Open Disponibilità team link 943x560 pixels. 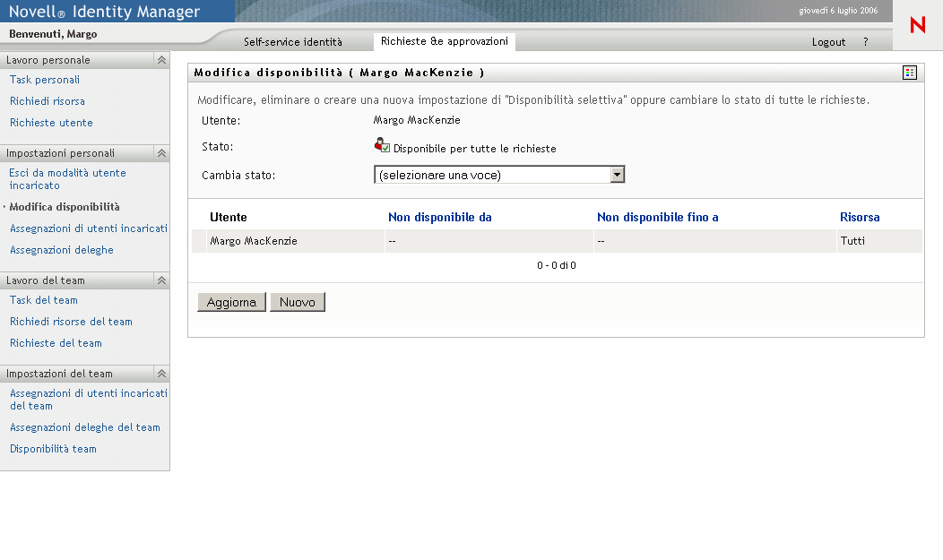[x=53, y=449]
